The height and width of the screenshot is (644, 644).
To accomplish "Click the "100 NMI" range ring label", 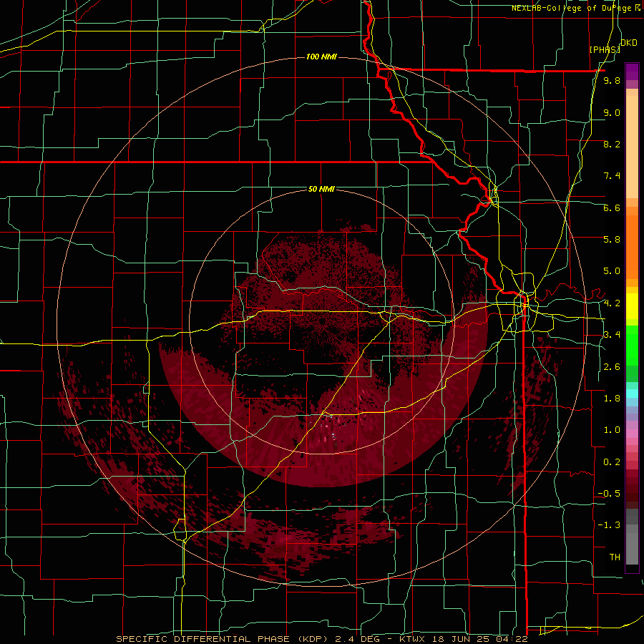I will [x=321, y=57].
